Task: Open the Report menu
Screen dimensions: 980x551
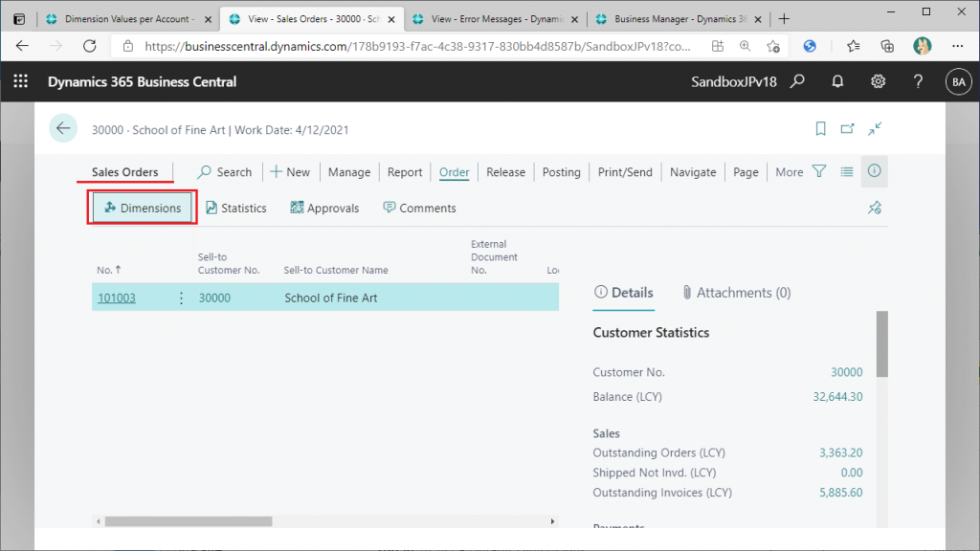Action: (x=405, y=172)
